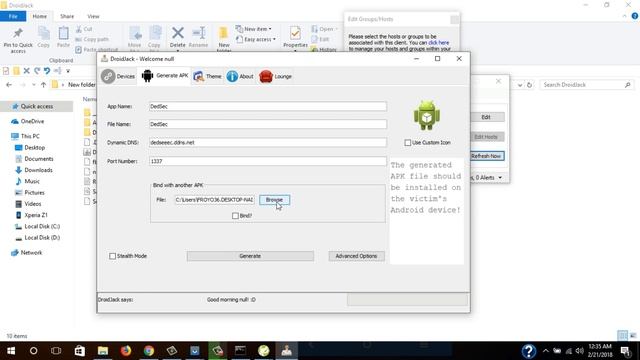This screenshot has width=640, height=360.
Task: Select Xperia Z1 in the navigation pane
Action: click(x=36, y=215)
